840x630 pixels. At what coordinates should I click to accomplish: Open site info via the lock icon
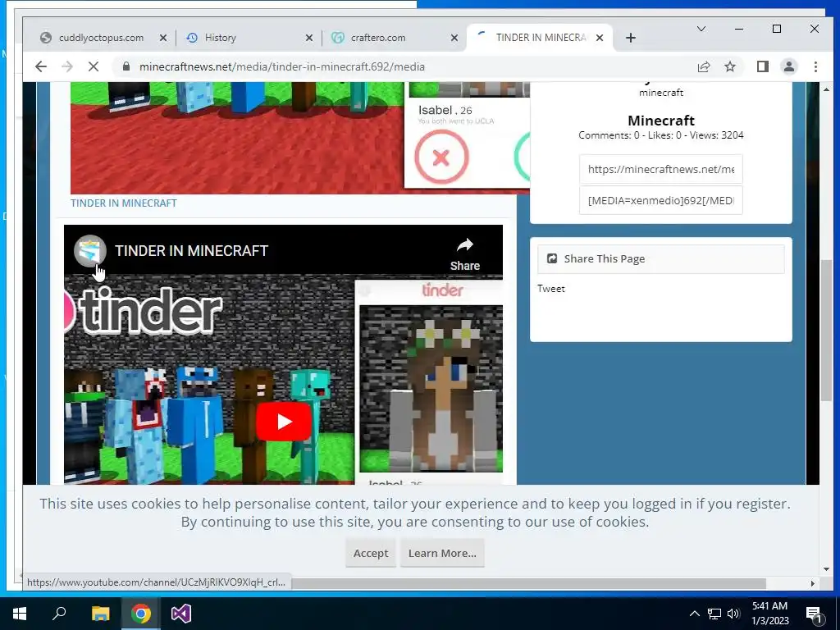pos(126,66)
